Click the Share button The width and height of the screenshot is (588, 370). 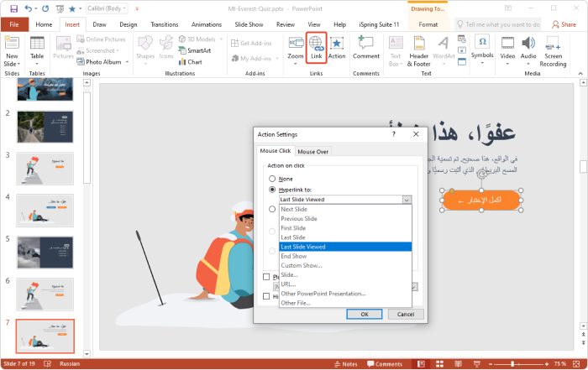pyautogui.click(x=564, y=24)
